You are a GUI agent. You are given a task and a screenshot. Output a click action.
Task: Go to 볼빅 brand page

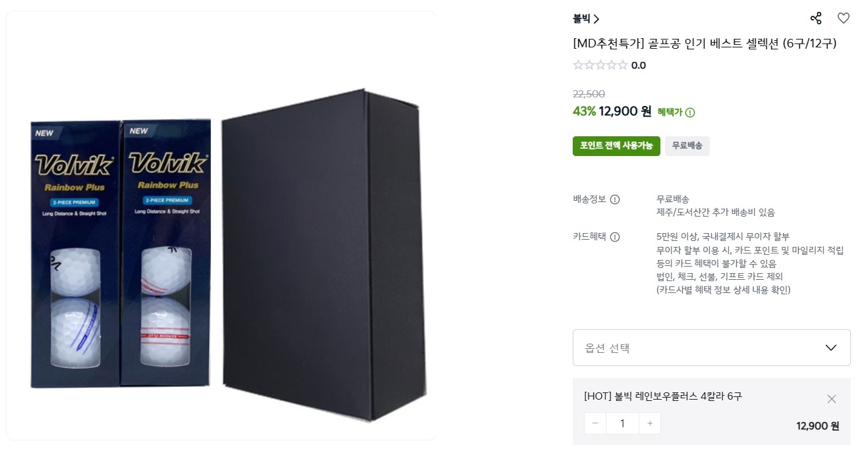586,19
